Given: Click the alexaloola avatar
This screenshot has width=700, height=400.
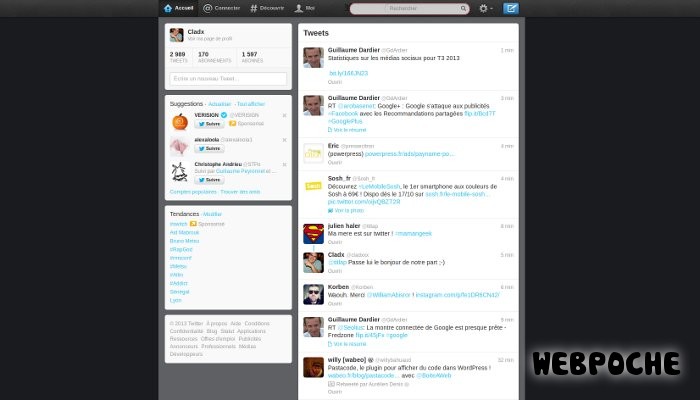Looking at the screenshot, I should tap(180, 146).
